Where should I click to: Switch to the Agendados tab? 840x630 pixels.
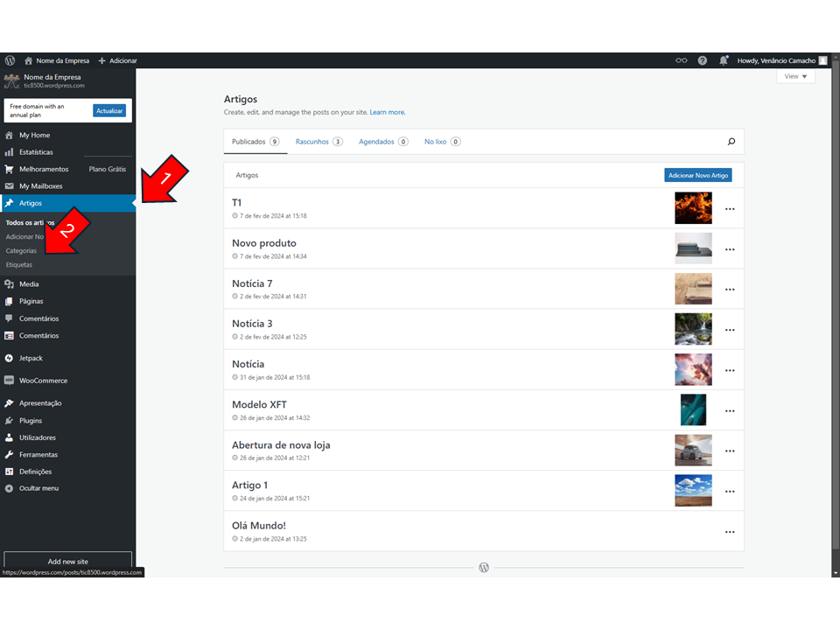pos(382,142)
